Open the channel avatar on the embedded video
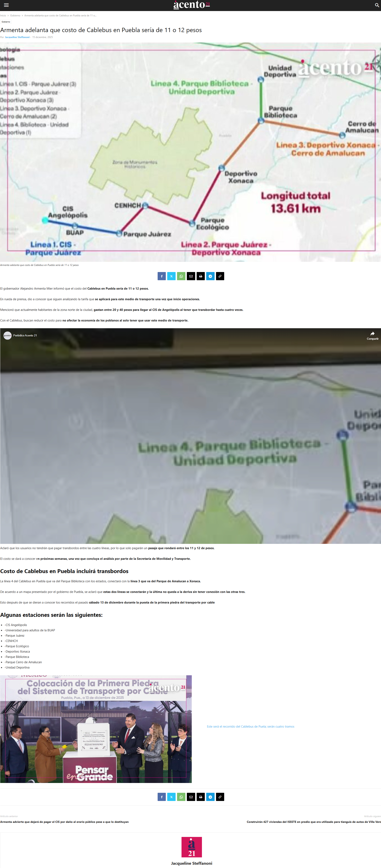Screen dimensions: 381x868 tap(7, 336)
